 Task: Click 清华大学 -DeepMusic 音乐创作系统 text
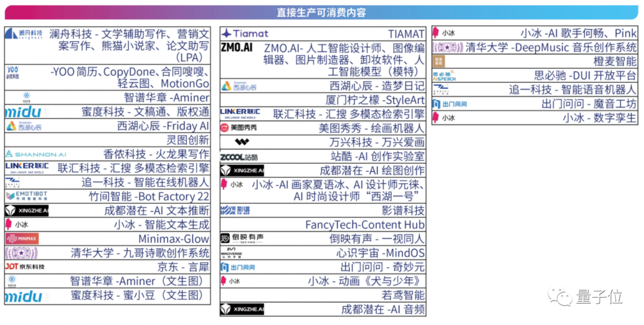(x=551, y=47)
